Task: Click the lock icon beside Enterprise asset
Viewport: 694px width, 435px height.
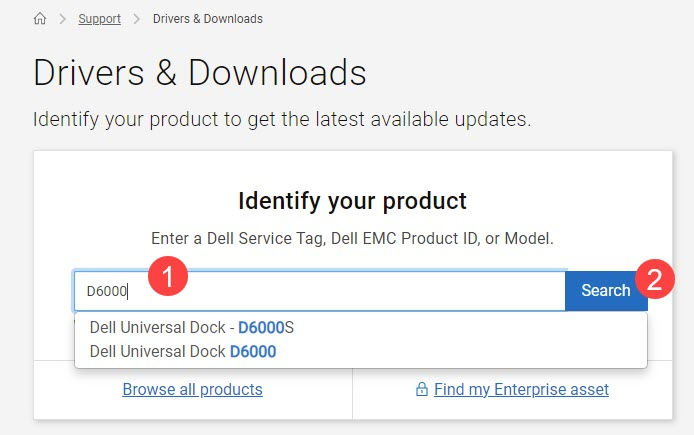Action: [x=421, y=390]
